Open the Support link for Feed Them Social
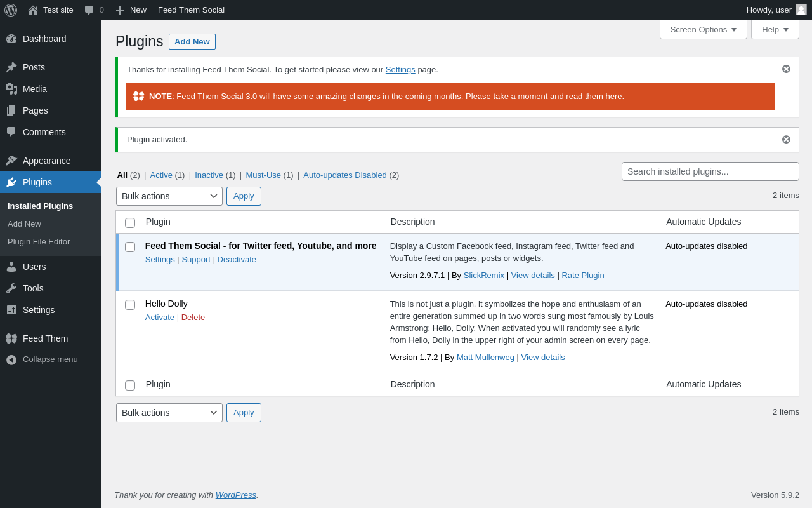 tap(196, 260)
